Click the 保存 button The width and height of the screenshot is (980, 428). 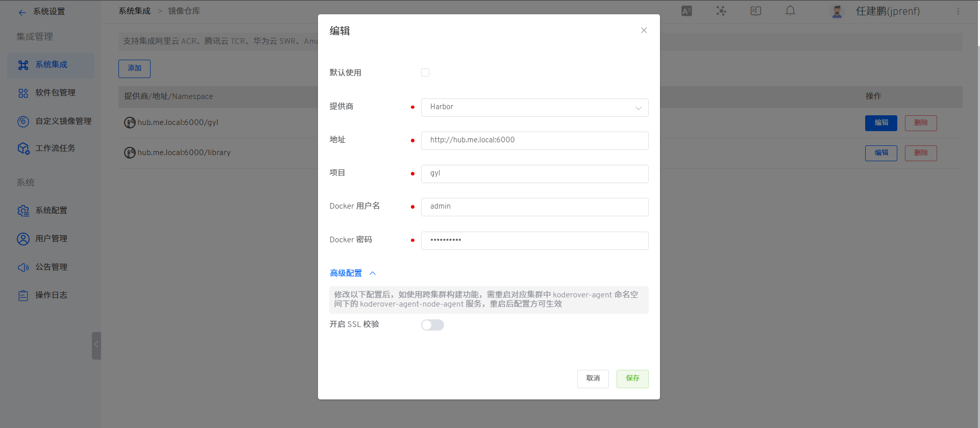pos(632,379)
